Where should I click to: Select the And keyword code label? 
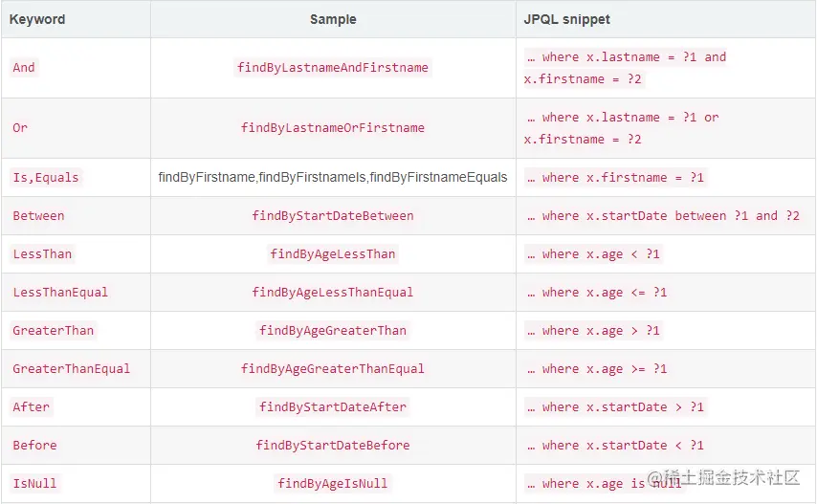click(x=24, y=68)
